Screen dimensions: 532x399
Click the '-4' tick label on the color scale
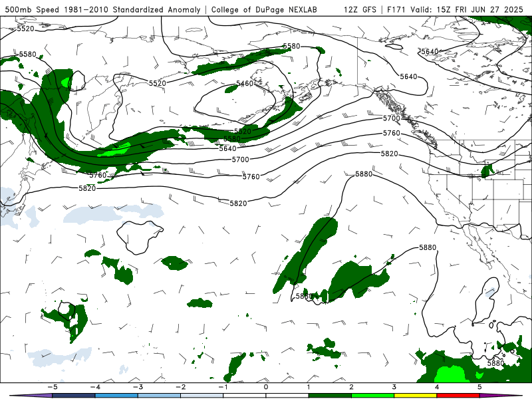pyautogui.click(x=95, y=387)
